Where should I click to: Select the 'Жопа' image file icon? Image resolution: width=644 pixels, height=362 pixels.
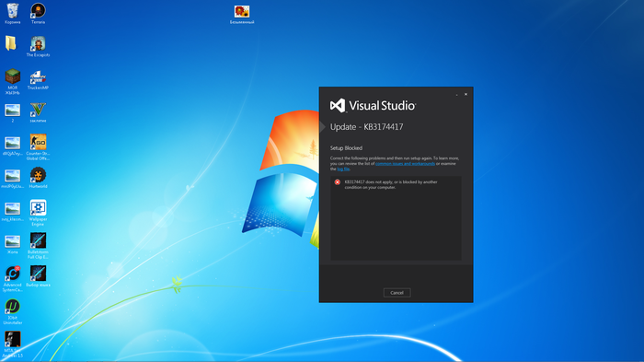[12, 244]
